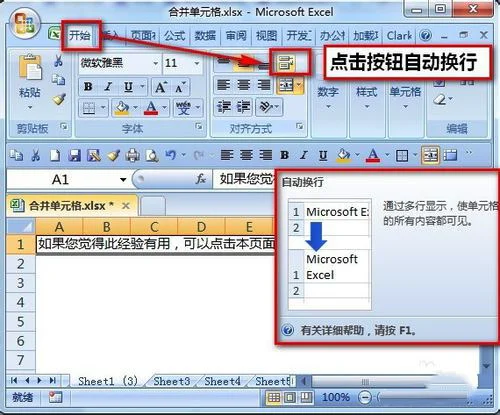This screenshot has width=500, height=415.
Task: Click Print Preview magnifier in quick toolbar
Action: 152,155
